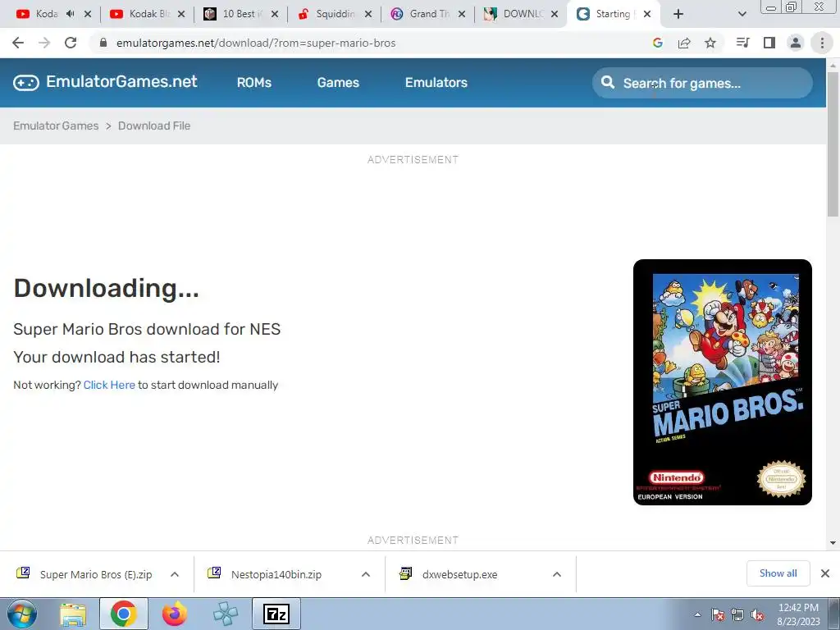Screen dimensions: 840x630
Task: Follow the Emulator Games breadcrumb link
Action: point(56,126)
